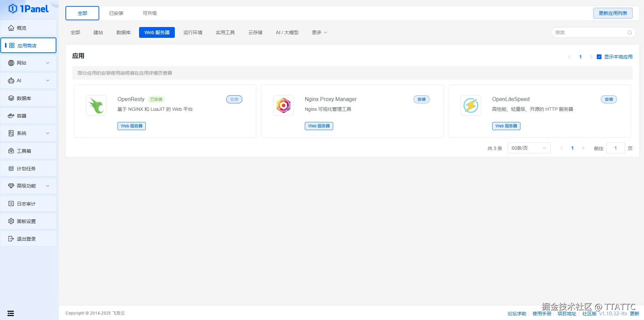The height and width of the screenshot is (320, 644).
Task: Open the OpenResty app title
Action: [x=131, y=99]
